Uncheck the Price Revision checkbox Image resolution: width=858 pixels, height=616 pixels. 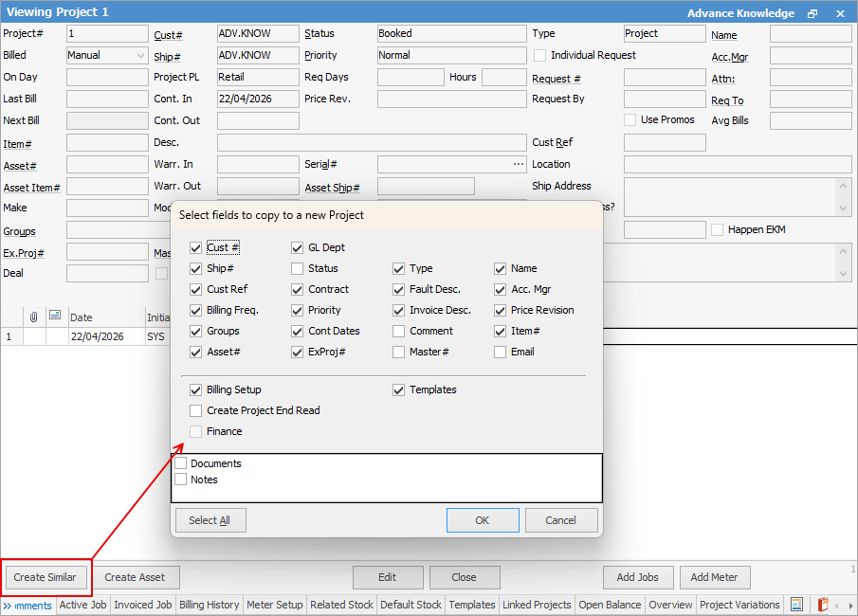point(501,310)
